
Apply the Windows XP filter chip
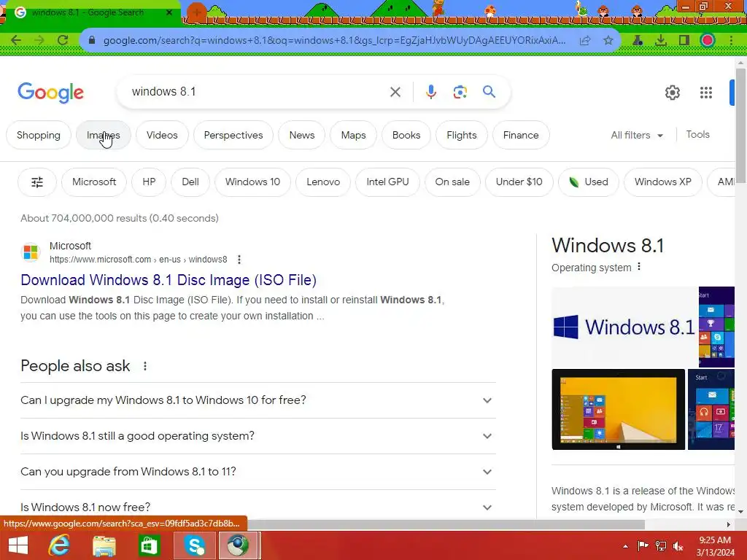coord(662,182)
